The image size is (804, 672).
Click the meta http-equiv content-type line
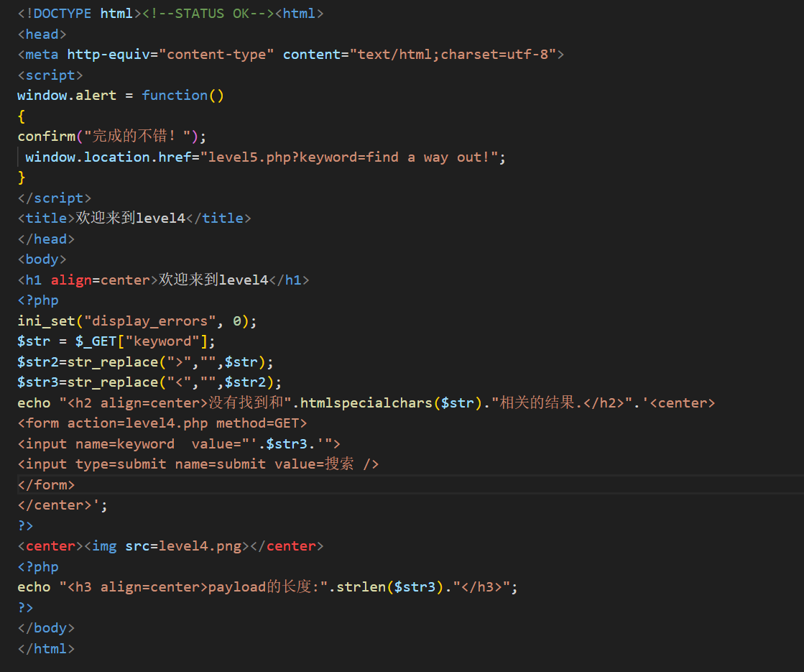tap(291, 55)
